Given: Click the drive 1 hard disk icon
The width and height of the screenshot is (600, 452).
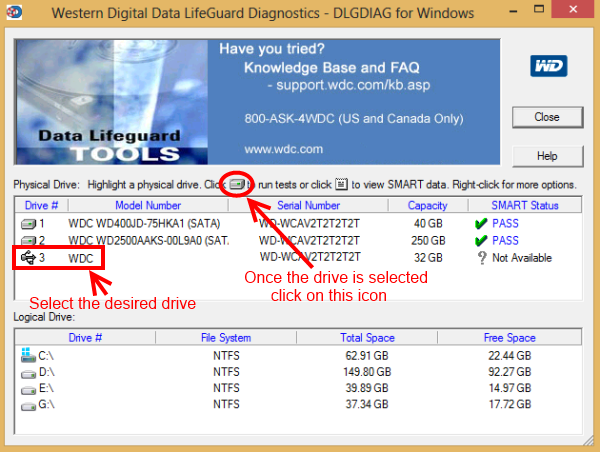Looking at the screenshot, I should [28, 223].
